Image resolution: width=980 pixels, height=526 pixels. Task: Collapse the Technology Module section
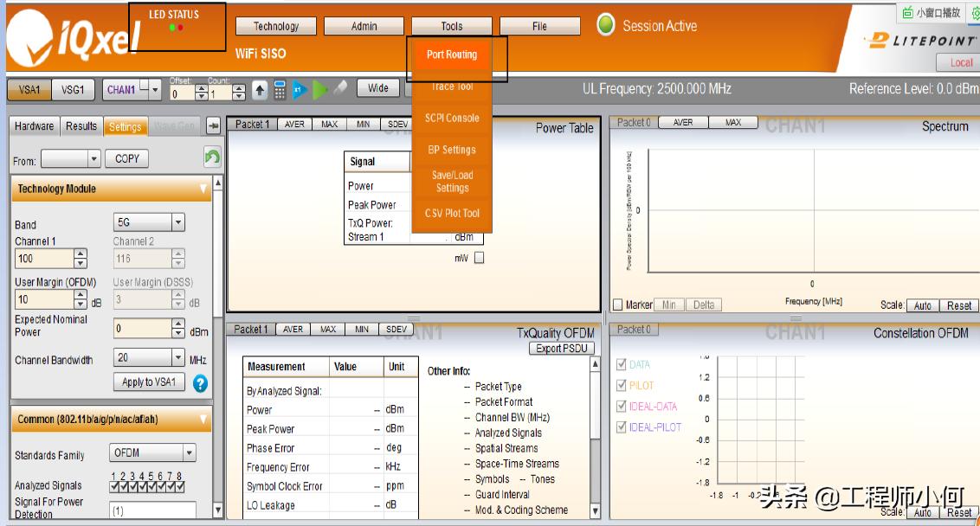pyautogui.click(x=203, y=189)
